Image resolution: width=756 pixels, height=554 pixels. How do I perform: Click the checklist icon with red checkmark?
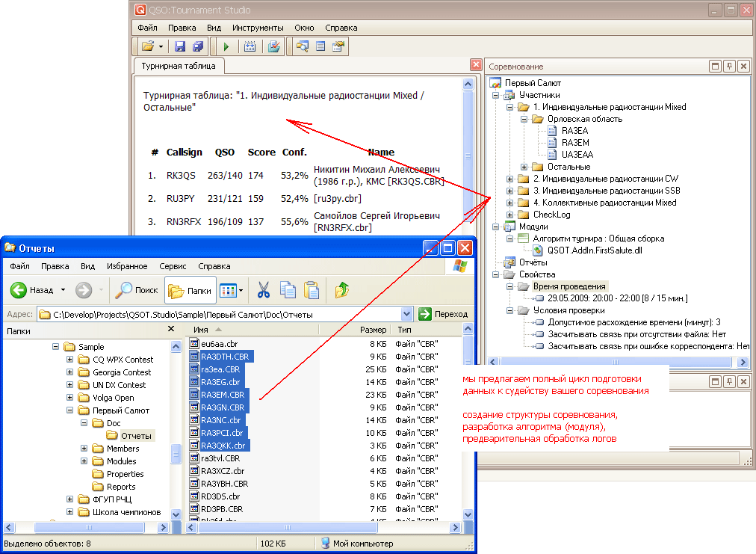point(273,46)
